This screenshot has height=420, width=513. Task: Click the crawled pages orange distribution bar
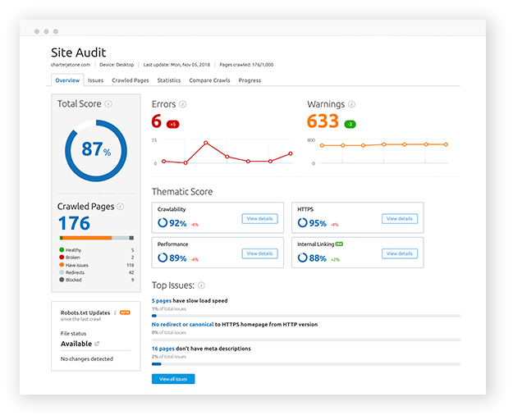coord(87,238)
